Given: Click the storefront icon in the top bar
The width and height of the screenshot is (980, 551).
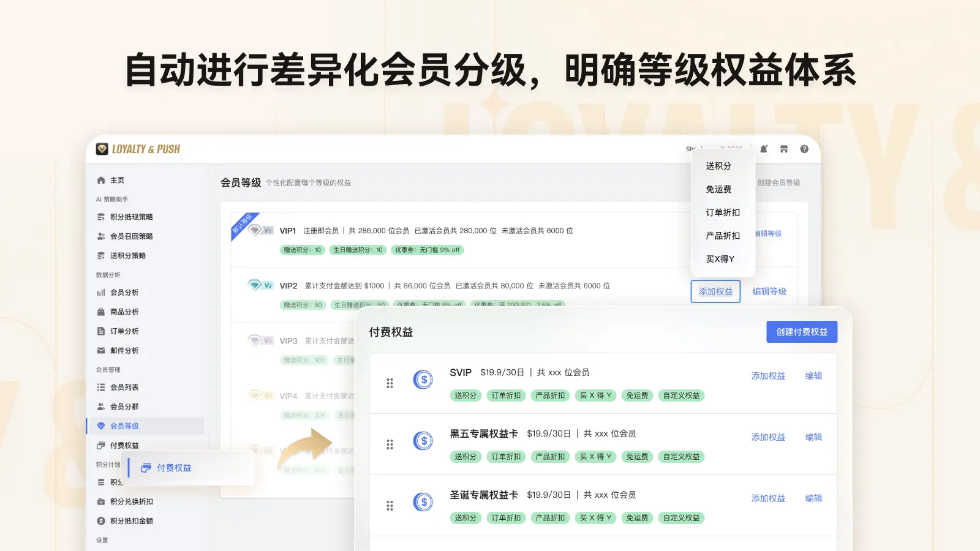Looking at the screenshot, I should 784,149.
